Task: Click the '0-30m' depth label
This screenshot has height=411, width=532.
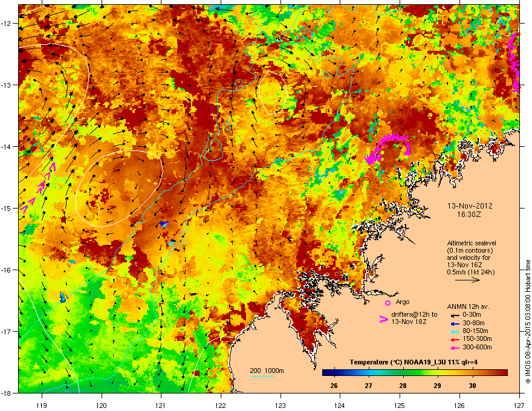Action: point(472,315)
